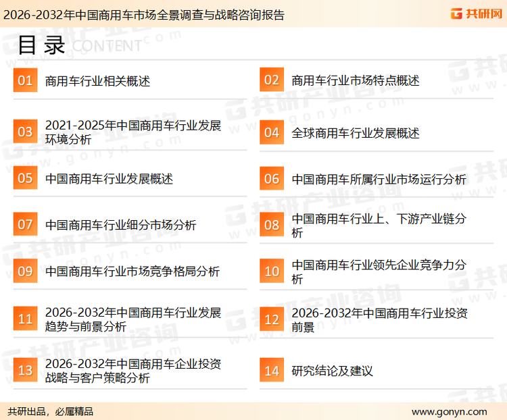
Task: Open chapter 全球商用车行业发展概述
Action: 356,133
